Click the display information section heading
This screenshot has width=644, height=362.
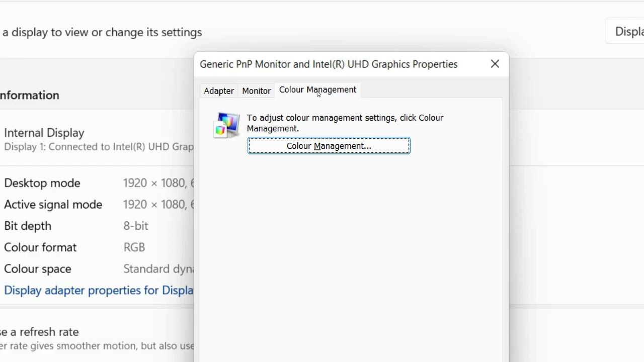coord(30,95)
